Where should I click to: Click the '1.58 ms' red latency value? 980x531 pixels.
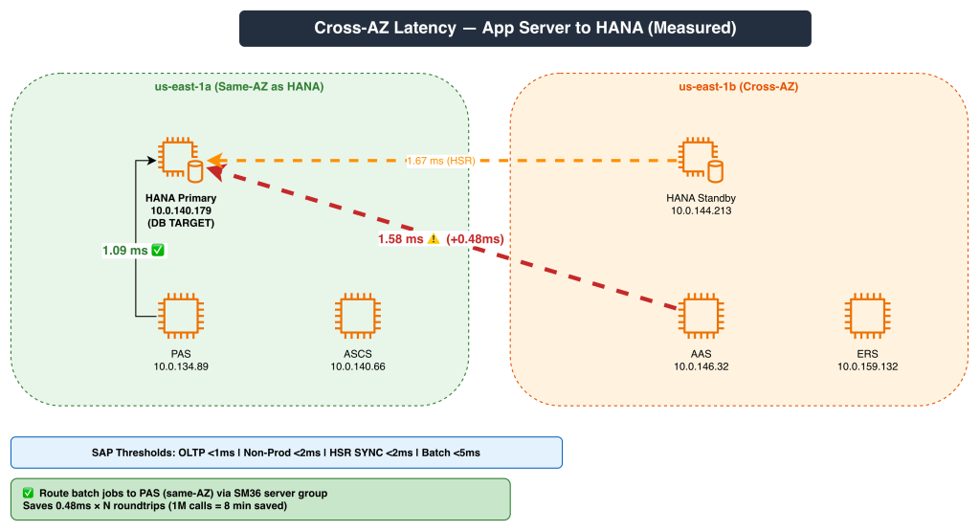401,239
